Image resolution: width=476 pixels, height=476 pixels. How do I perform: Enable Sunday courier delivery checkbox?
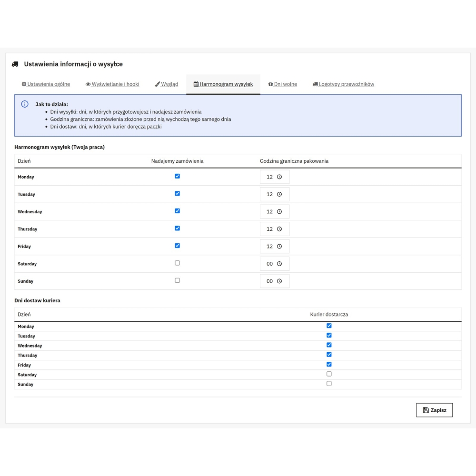329,383
